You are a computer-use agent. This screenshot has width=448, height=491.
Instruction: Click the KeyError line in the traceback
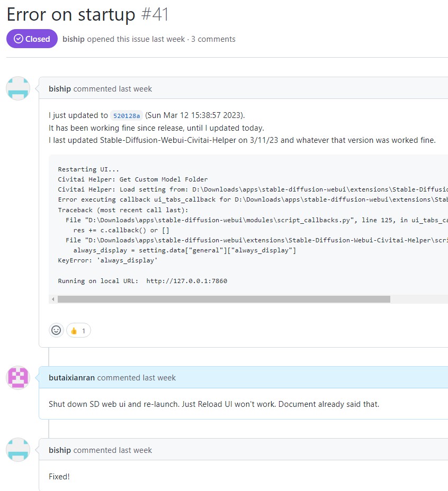click(x=107, y=260)
